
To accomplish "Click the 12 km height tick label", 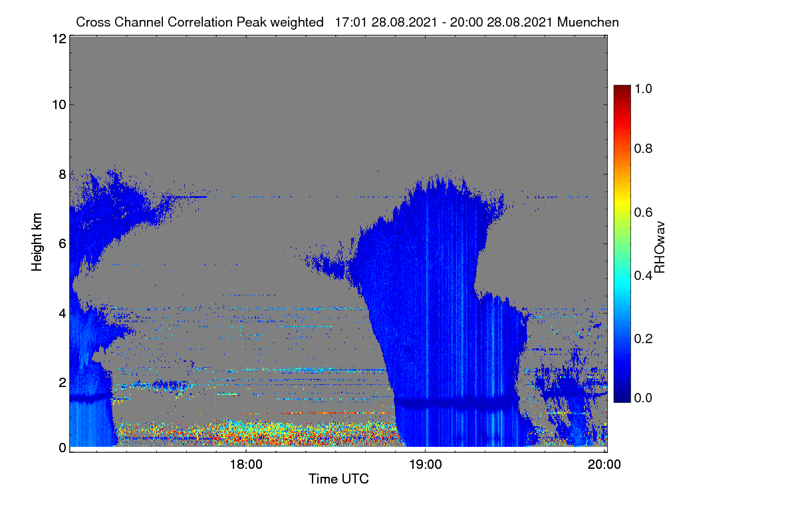I will coord(59,39).
